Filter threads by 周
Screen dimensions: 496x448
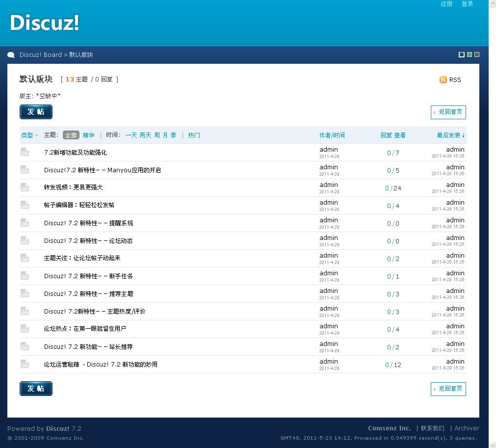(x=157, y=135)
